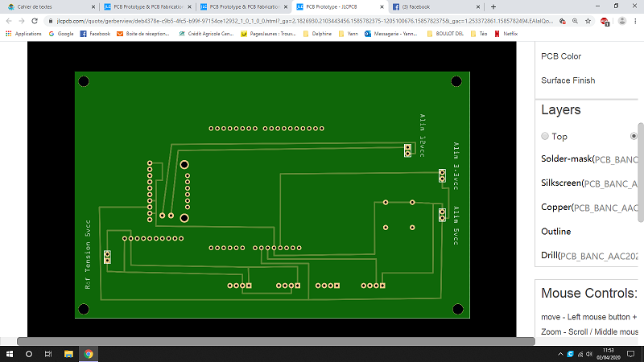The image size is (644, 362).
Task: Switch to the Facebook browser tab
Action: click(x=439, y=6)
